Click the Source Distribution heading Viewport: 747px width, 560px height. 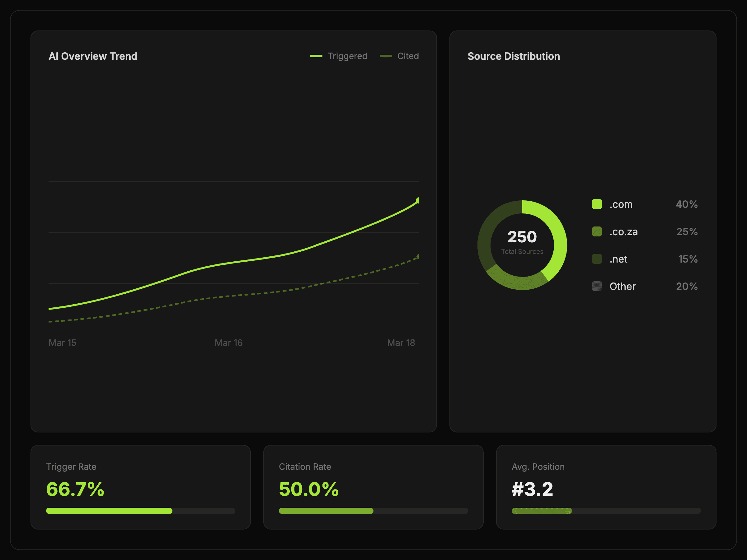[513, 56]
